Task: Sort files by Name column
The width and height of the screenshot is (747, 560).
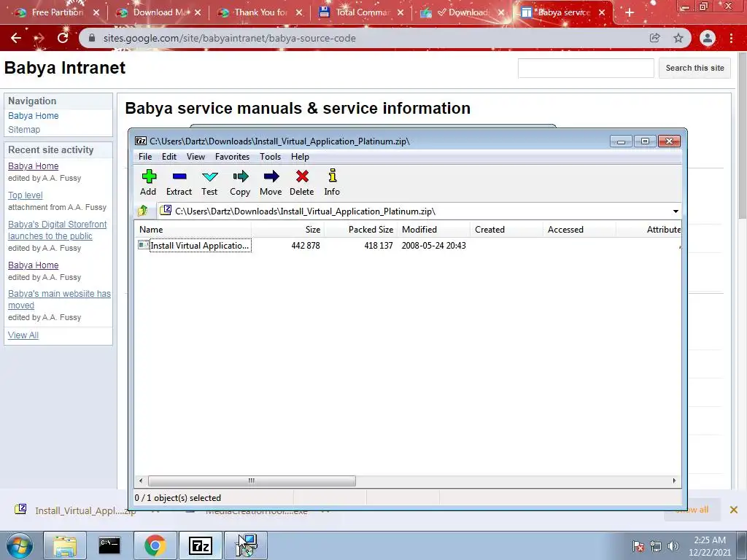Action: [x=193, y=230]
